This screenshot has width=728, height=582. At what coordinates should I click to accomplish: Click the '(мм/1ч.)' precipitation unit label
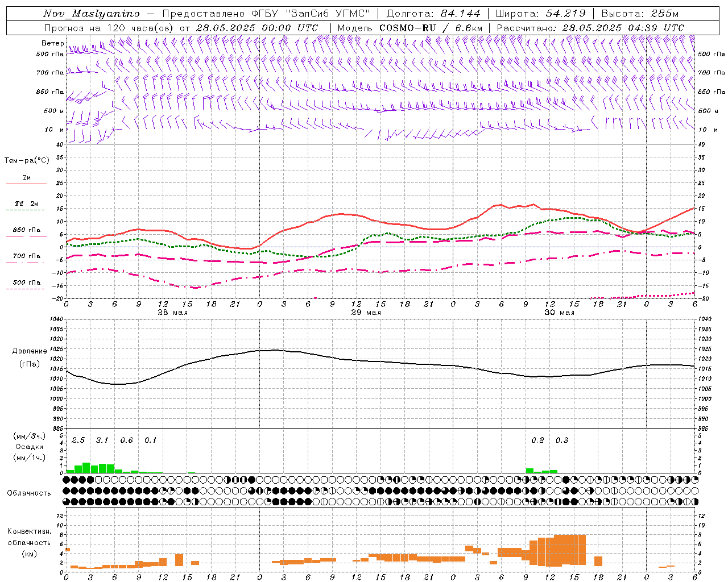29,458
